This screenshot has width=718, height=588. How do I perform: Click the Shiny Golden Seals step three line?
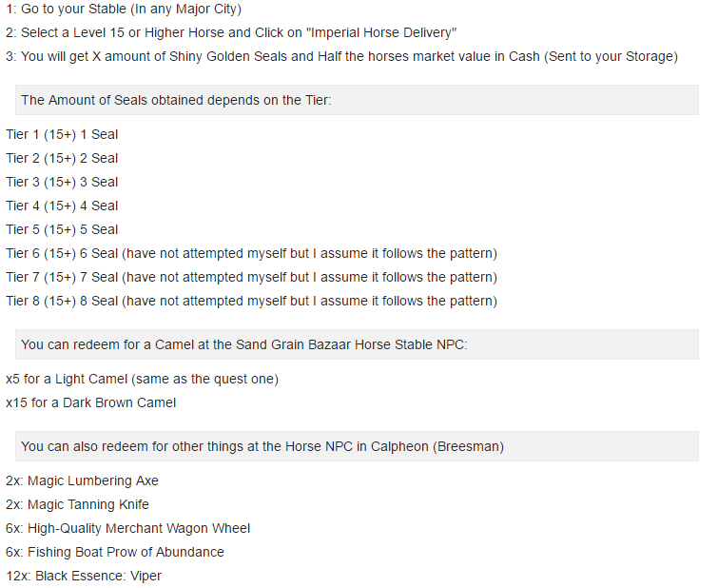341,57
